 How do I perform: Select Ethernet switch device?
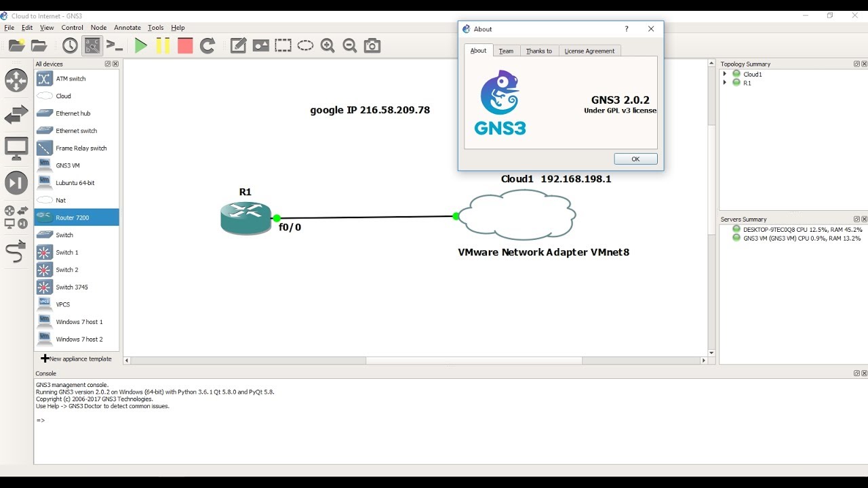(x=77, y=131)
